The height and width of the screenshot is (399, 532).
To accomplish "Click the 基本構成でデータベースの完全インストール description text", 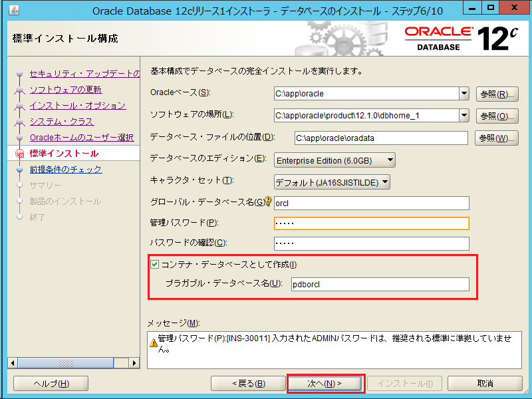I will pos(257,71).
